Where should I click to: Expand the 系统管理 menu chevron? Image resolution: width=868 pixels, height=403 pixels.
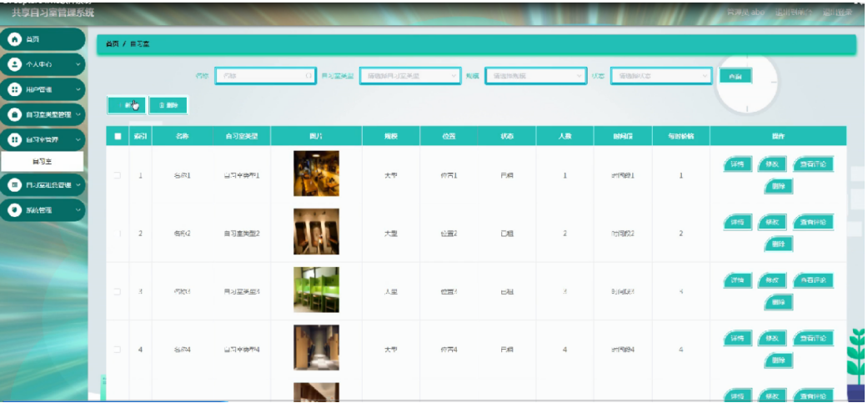point(78,210)
